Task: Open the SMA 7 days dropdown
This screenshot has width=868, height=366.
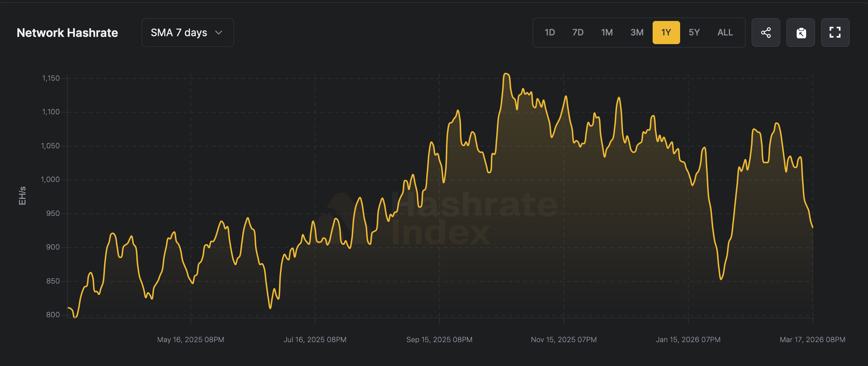Action: coord(187,33)
